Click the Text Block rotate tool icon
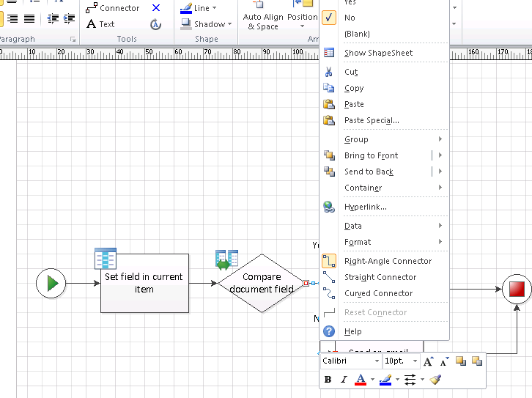 tap(156, 24)
